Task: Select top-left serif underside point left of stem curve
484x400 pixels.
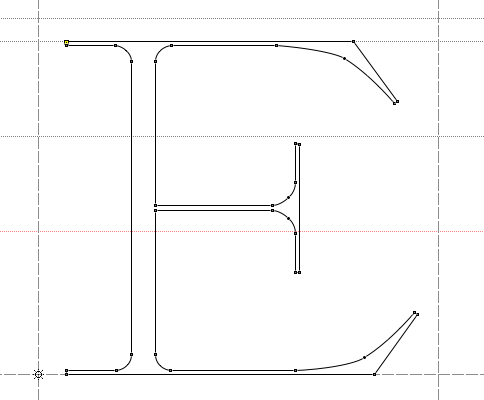Action: (116, 46)
